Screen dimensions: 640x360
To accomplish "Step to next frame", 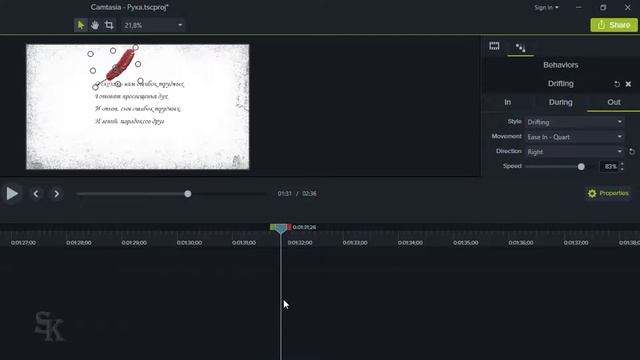I will click(56, 194).
